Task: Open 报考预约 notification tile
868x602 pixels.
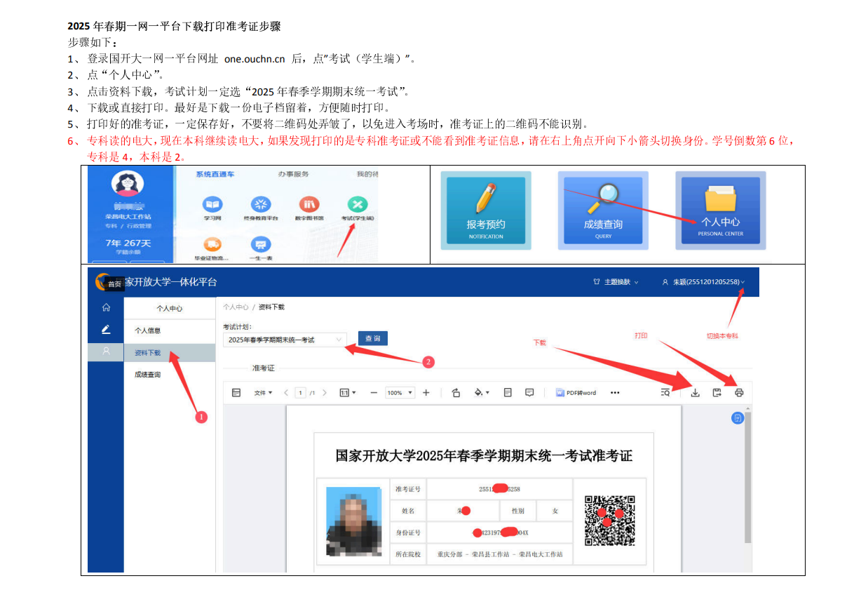Action: (486, 210)
